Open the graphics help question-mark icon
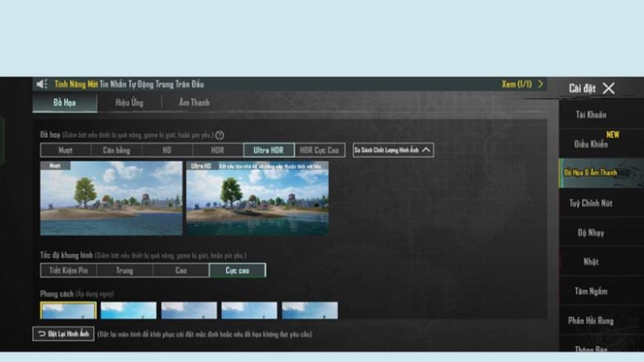The width and height of the screenshot is (644, 362). pos(219,136)
